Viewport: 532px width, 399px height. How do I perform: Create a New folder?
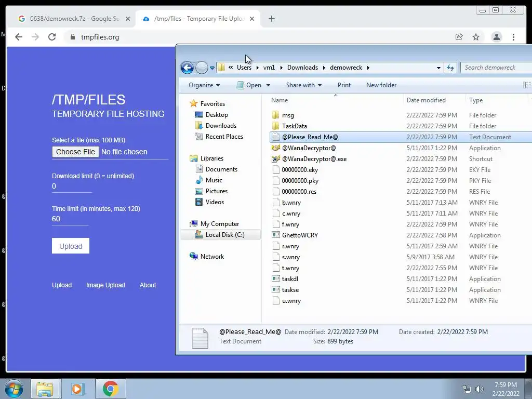381,85
